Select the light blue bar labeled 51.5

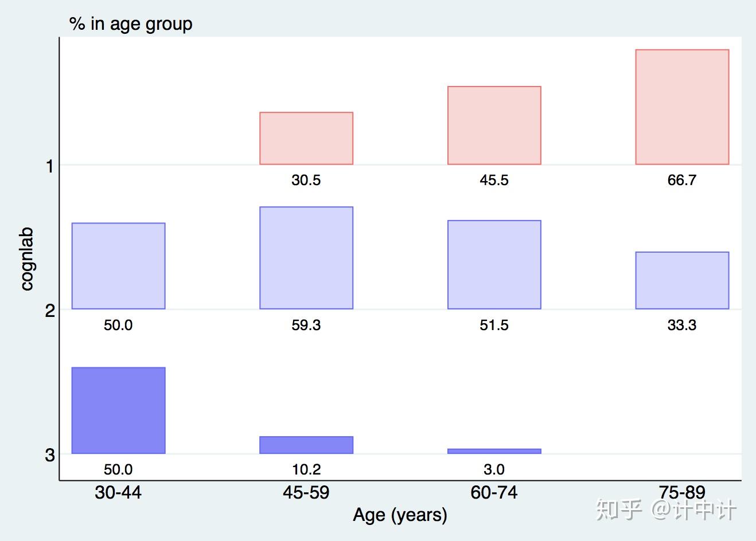[x=494, y=265]
